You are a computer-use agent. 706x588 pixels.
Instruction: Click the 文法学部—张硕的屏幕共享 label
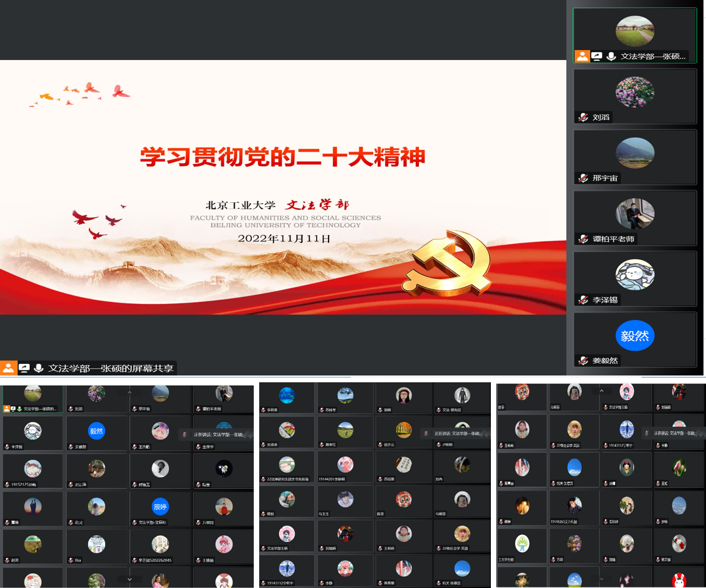[111, 368]
